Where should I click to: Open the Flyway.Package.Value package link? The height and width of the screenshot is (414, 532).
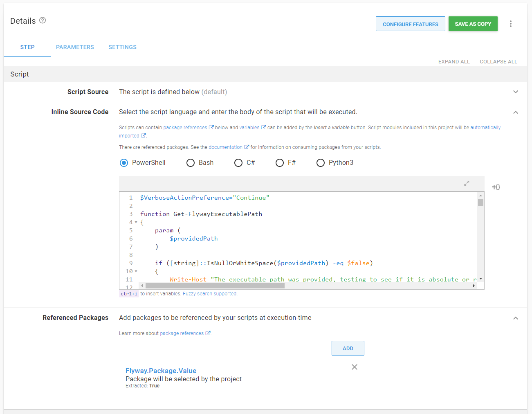161,371
